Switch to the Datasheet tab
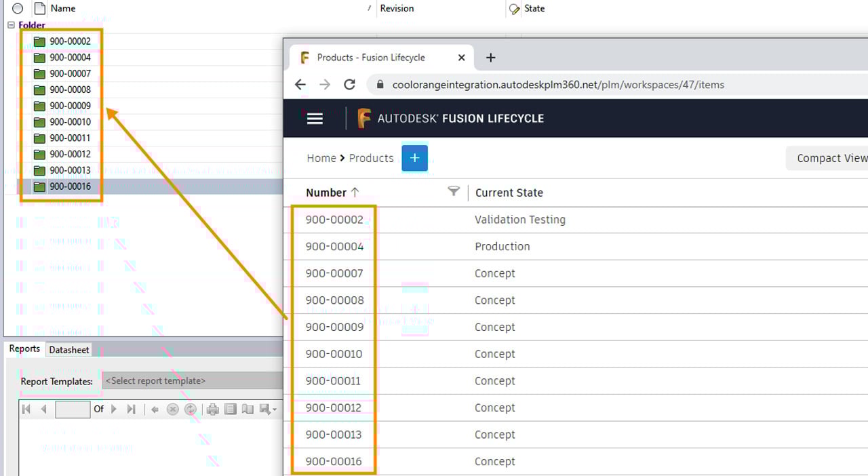The height and width of the screenshot is (476, 868). (x=69, y=350)
